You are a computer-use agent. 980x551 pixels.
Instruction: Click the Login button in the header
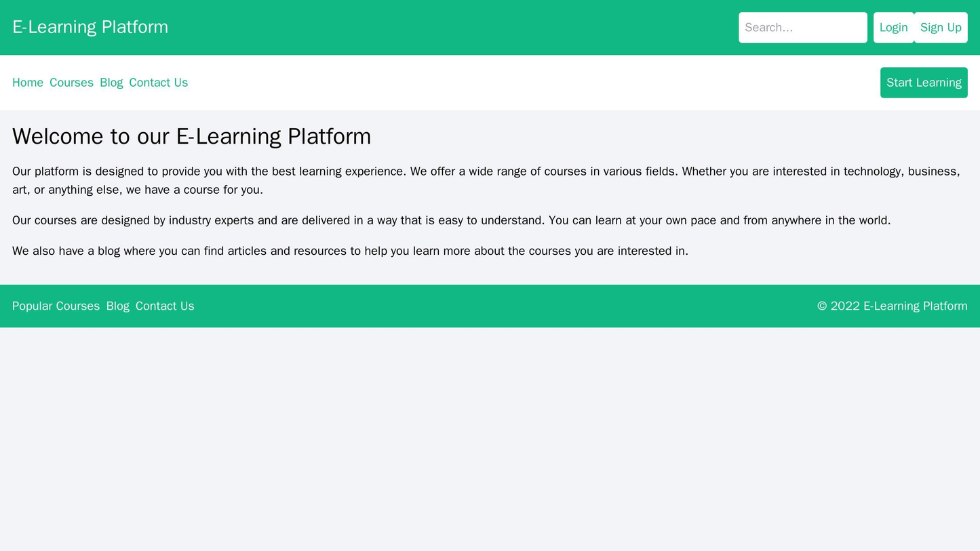coord(894,27)
